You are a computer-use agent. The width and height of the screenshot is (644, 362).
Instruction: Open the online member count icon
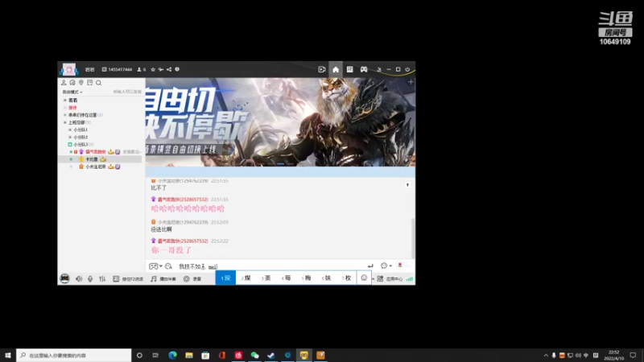click(x=142, y=70)
